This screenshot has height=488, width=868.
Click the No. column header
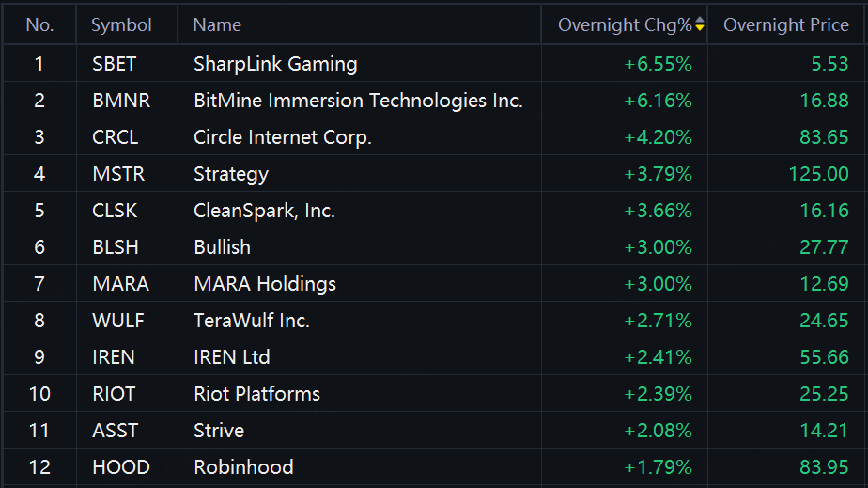39,24
